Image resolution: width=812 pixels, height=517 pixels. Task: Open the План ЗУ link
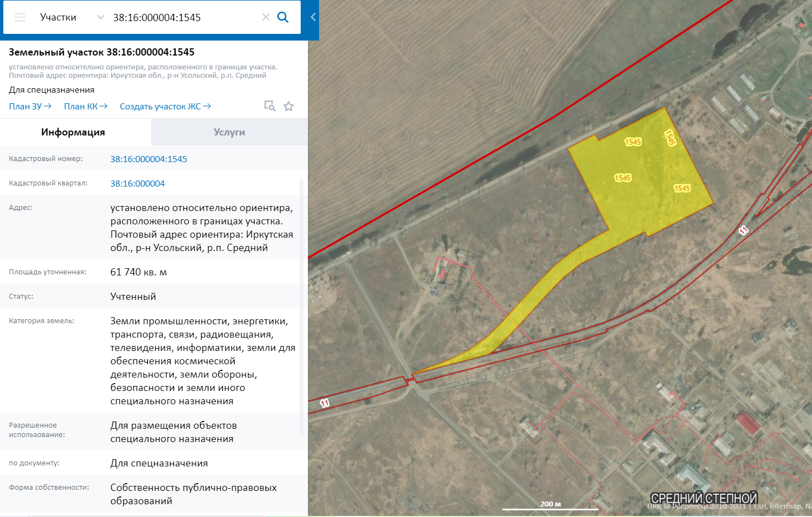click(x=30, y=106)
